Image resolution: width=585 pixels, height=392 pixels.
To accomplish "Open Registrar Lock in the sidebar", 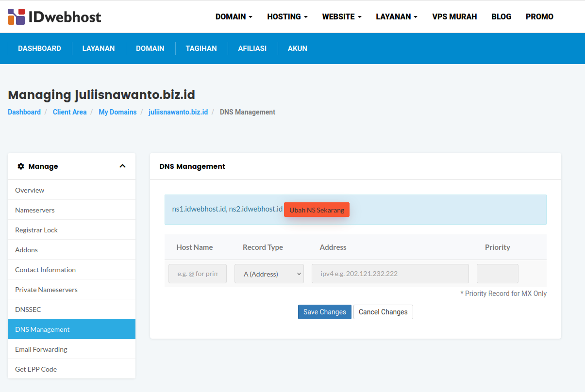I will click(x=71, y=230).
